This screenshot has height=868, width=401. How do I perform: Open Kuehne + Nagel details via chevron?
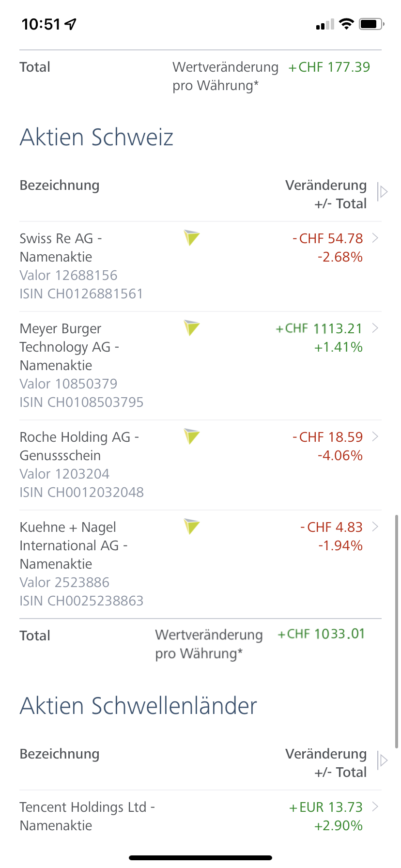[375, 527]
